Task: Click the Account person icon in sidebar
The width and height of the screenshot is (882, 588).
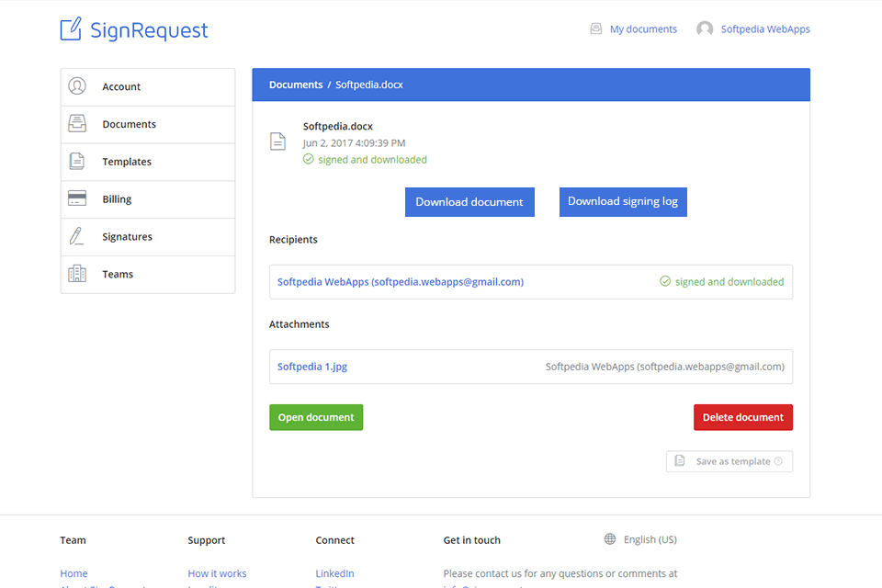Action: [77, 86]
